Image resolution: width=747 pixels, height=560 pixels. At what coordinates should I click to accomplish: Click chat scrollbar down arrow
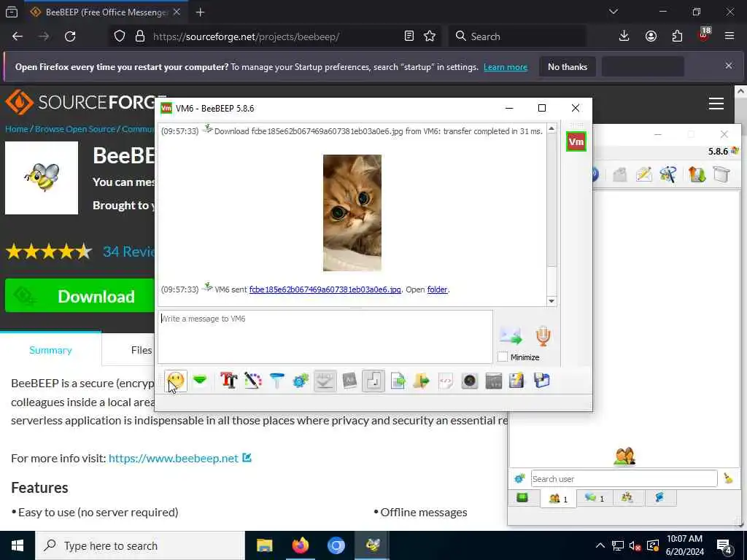click(551, 301)
